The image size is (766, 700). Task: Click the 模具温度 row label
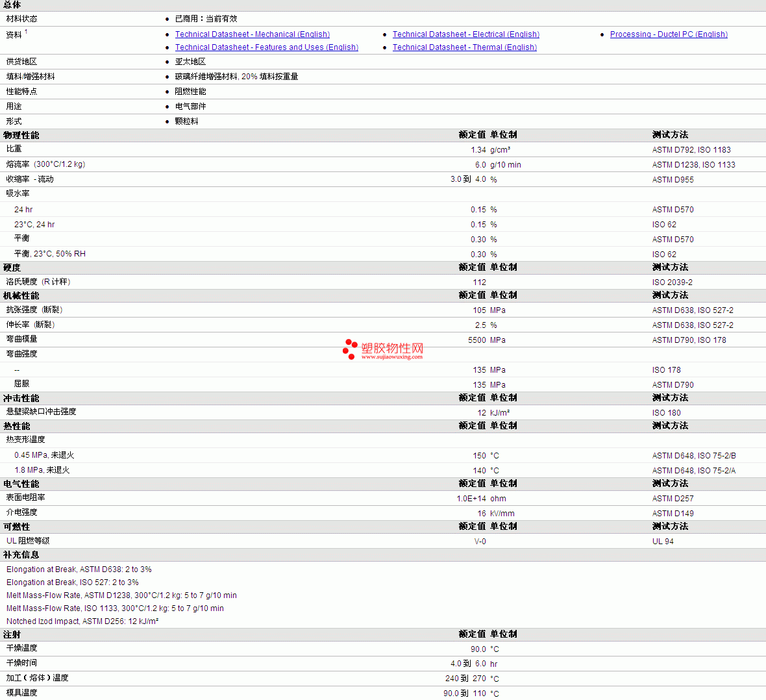(x=21, y=693)
